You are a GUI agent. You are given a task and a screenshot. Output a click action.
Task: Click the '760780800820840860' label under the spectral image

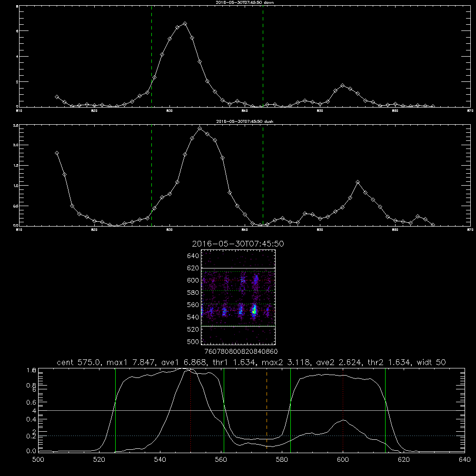(x=241, y=351)
